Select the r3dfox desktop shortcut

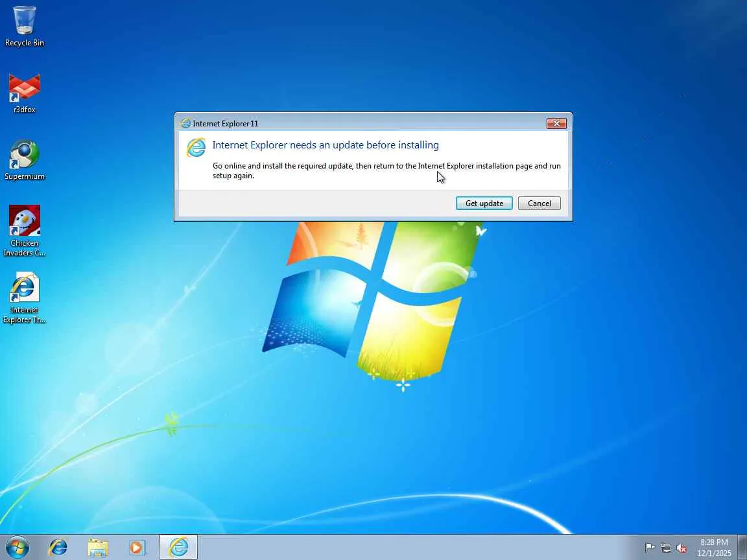coord(24,93)
